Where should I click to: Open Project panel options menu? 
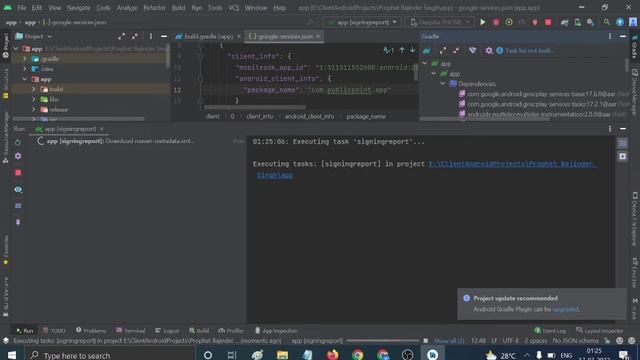[151, 36]
